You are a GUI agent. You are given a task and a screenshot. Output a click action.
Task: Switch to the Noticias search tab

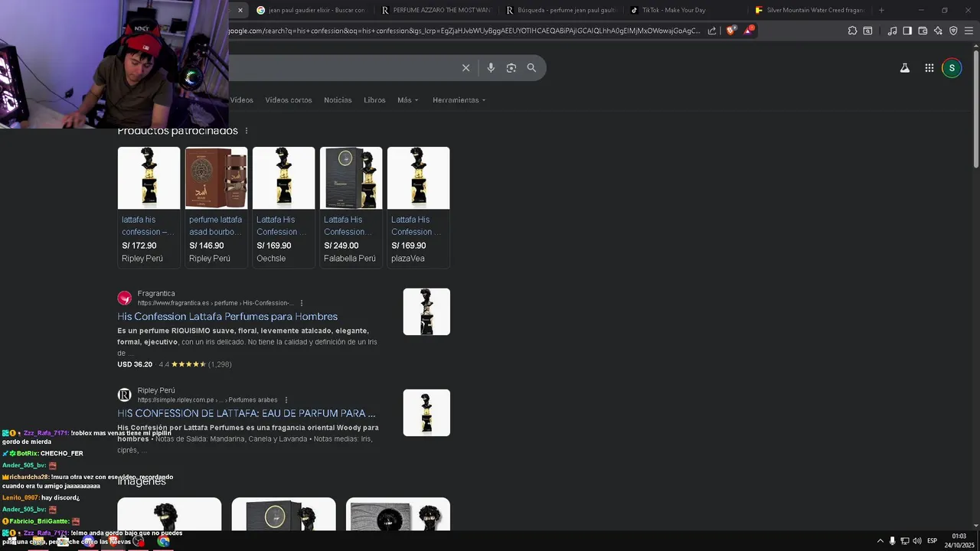click(x=338, y=100)
